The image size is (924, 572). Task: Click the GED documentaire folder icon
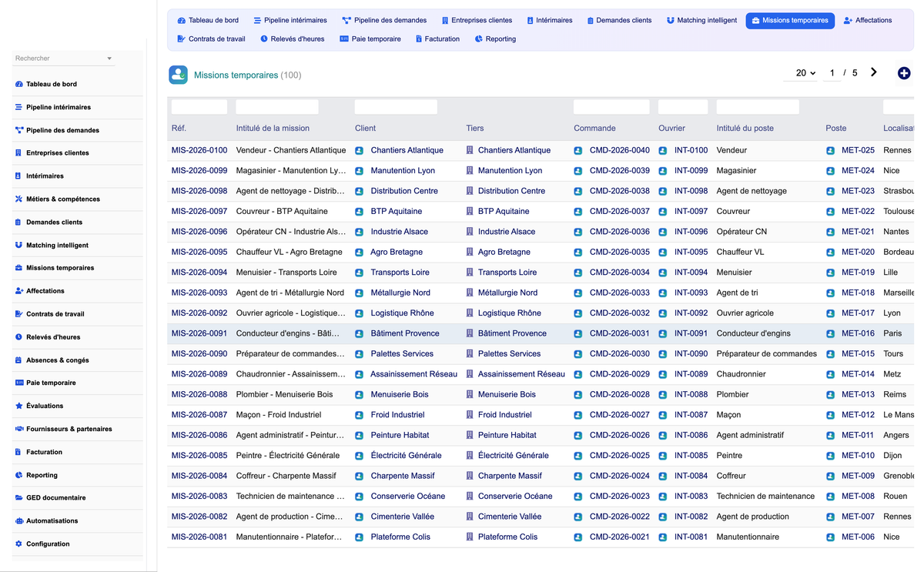(18, 498)
